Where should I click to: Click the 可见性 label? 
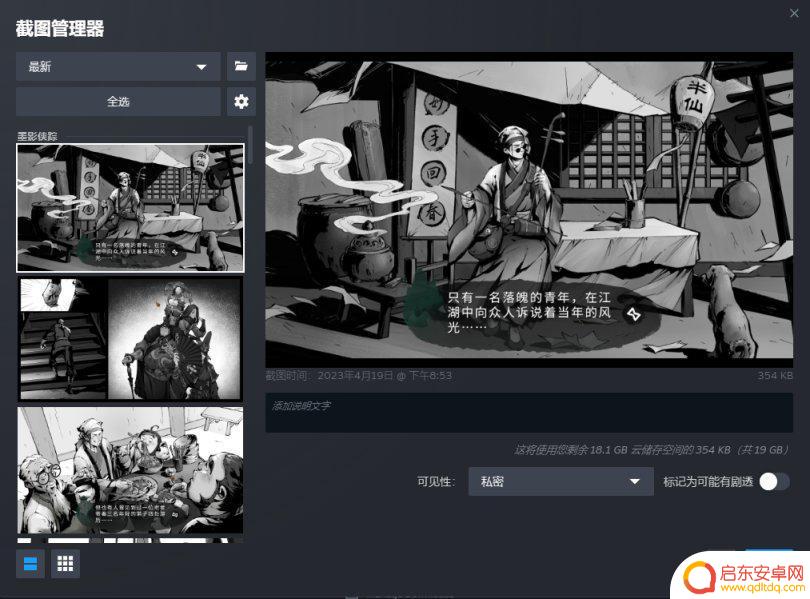435,481
